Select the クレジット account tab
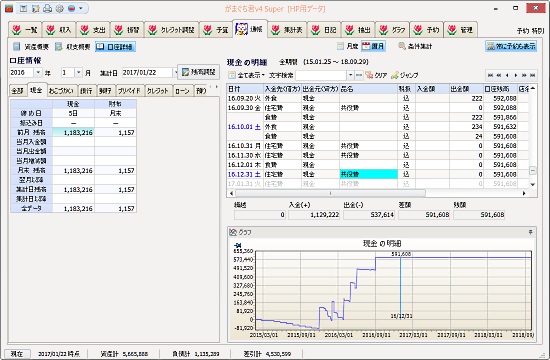This screenshot has height=360, width=550. click(x=158, y=91)
